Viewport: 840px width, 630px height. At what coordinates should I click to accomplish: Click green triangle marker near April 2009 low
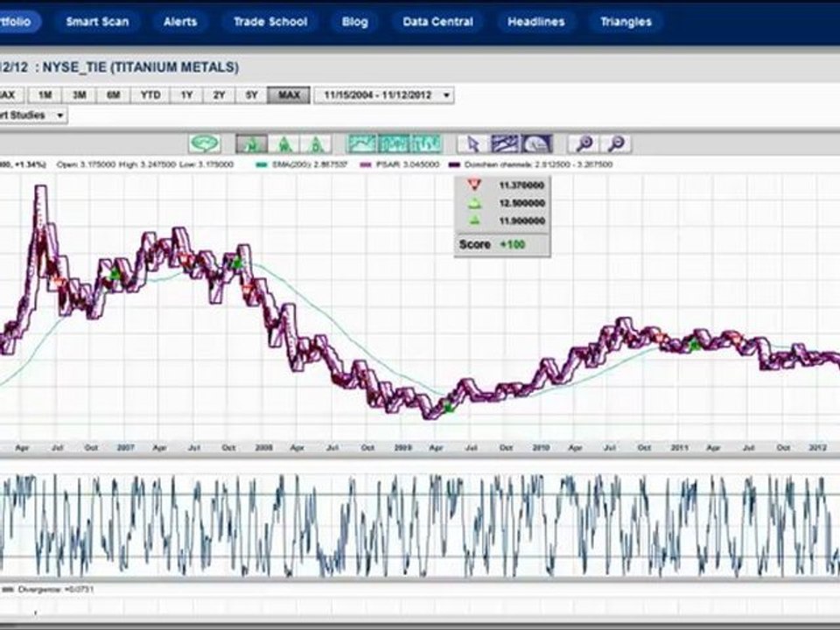pyautogui.click(x=449, y=407)
